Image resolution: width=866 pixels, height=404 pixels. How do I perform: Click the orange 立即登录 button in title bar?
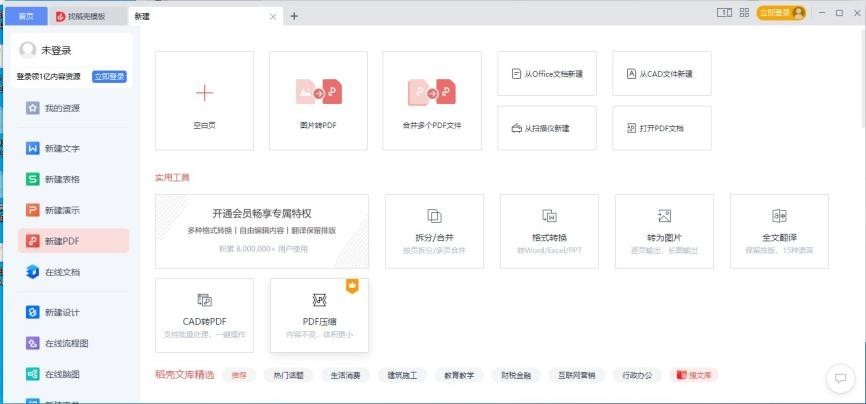[781, 13]
